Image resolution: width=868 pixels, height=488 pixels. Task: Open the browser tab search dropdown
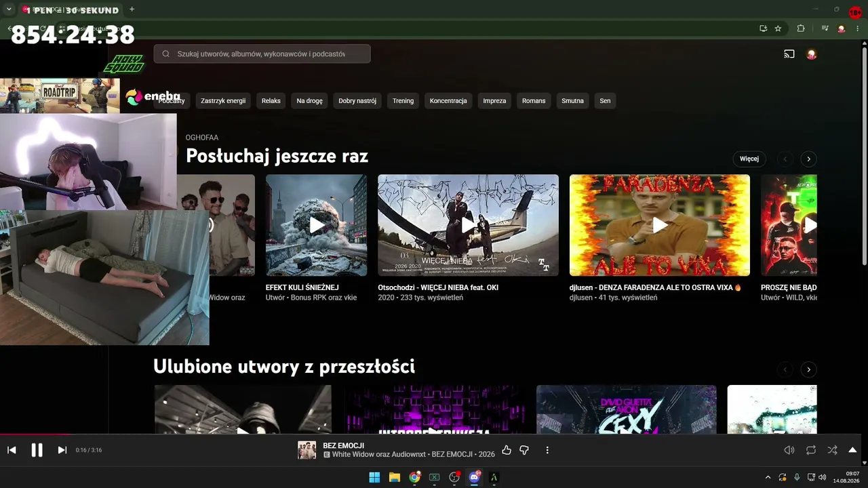(9, 9)
